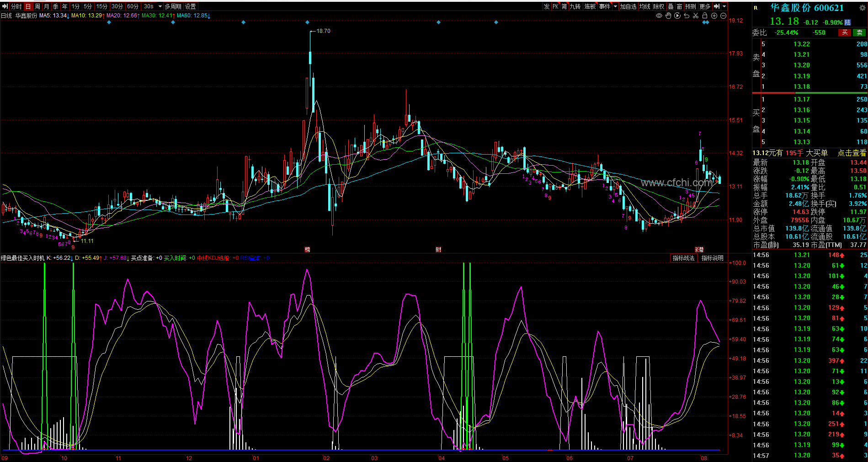Open 多周期 multi-period view
868x462 pixels.
[173, 6]
